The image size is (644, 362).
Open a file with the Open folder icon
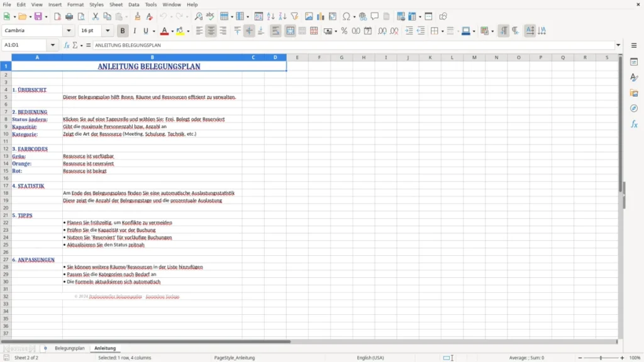22,16
